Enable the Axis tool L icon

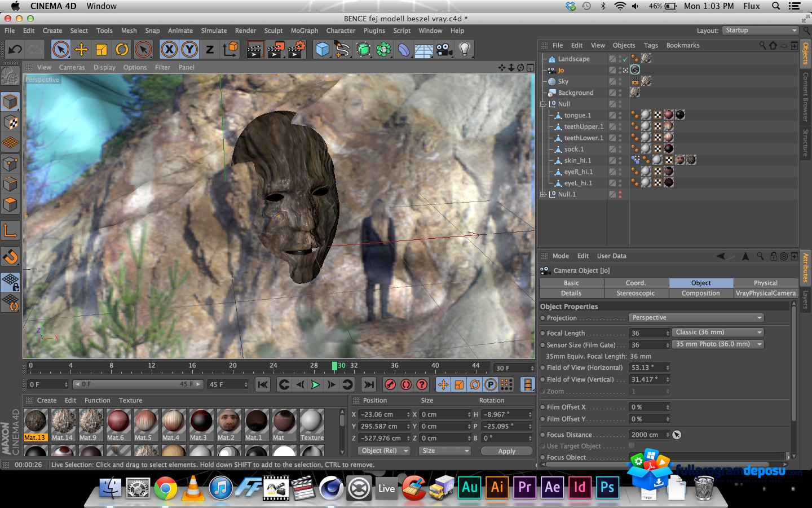point(10,230)
